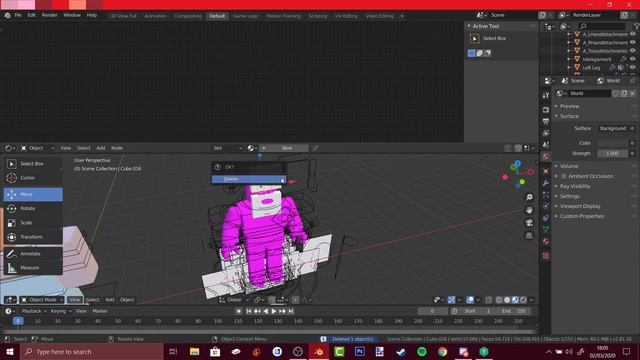Open the View Layer properties tab
This screenshot has width=640, height=360.
pyautogui.click(x=546, y=133)
